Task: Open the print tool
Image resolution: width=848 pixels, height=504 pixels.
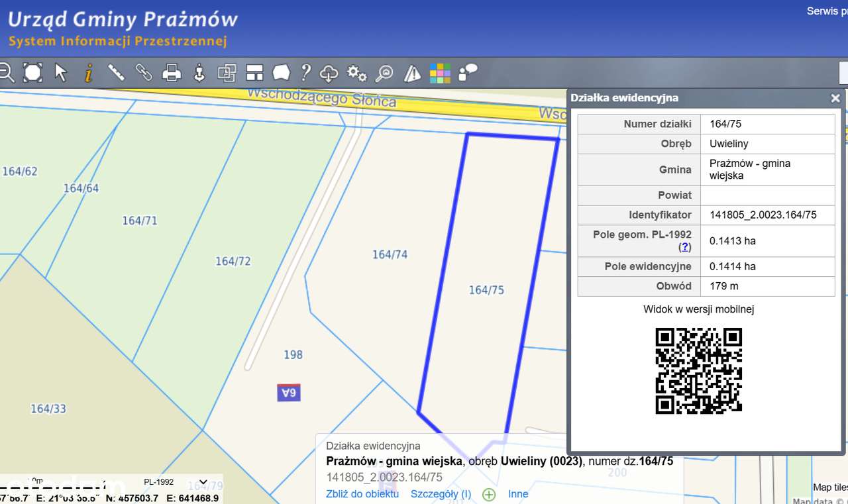Action: click(172, 73)
